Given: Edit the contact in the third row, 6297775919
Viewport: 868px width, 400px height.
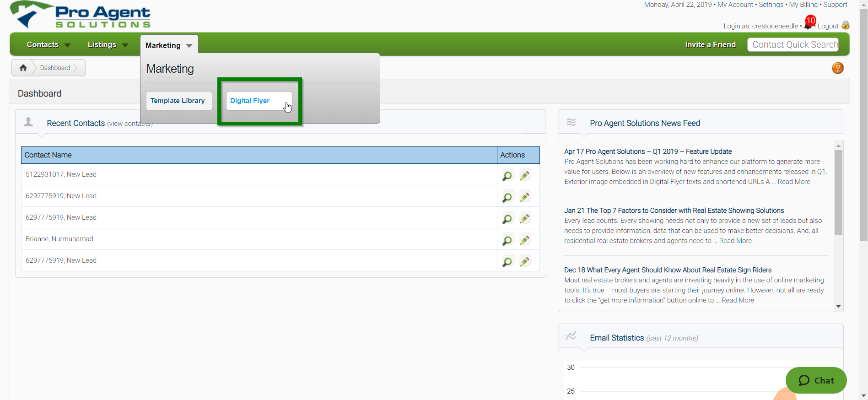Looking at the screenshot, I should pos(525,218).
